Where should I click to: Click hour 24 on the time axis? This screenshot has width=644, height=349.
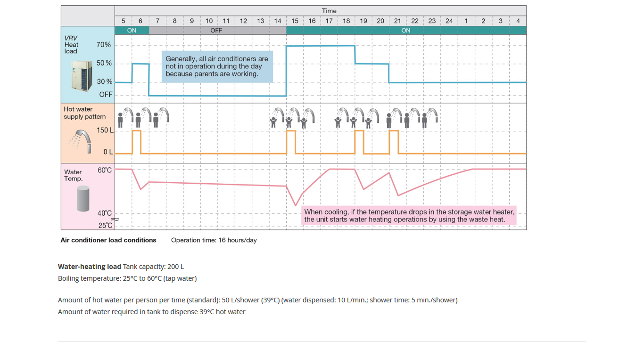coord(449,21)
